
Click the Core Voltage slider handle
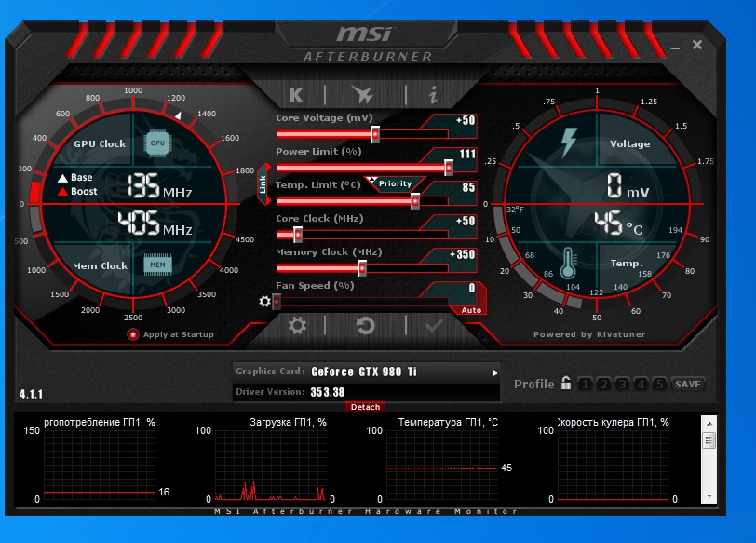375,134
